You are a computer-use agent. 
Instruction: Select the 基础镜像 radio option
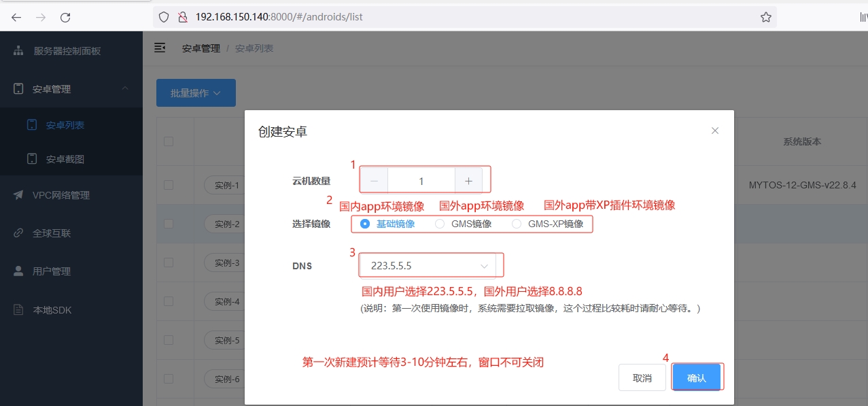(366, 224)
